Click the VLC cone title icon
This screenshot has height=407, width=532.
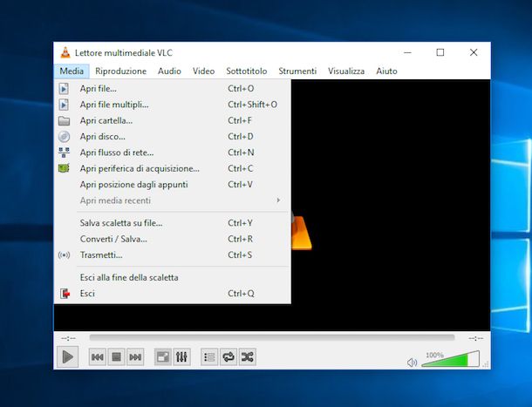(65, 52)
